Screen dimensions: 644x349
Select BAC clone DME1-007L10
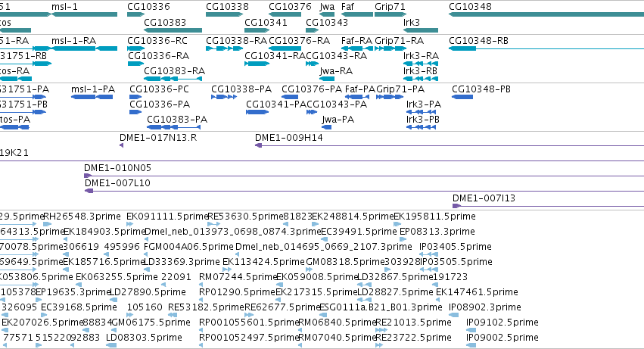(x=364, y=191)
